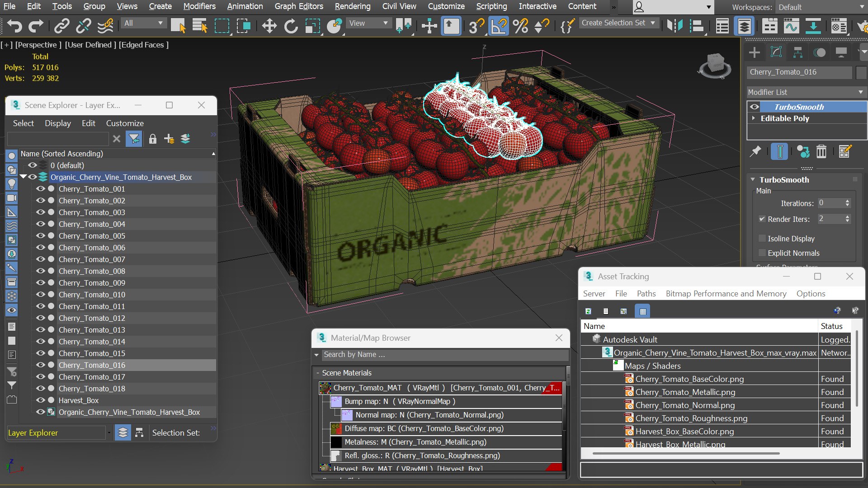Enable the Explicit Normals checkbox
This screenshot has height=488, width=868.
pyautogui.click(x=762, y=253)
